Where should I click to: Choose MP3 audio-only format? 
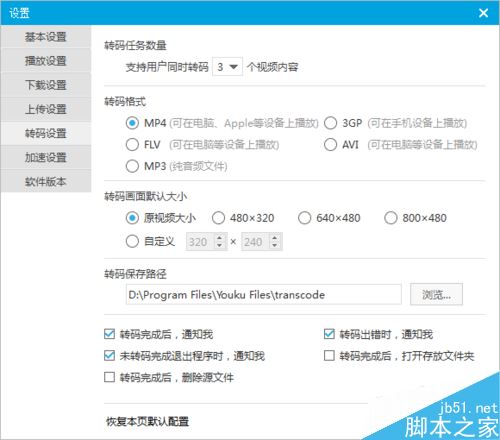coord(132,166)
